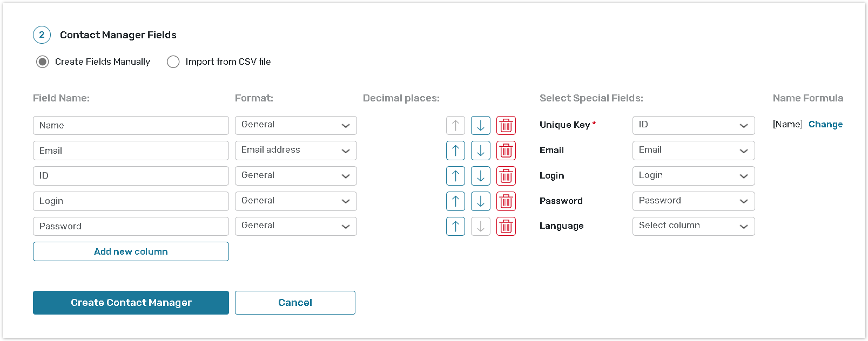This screenshot has height=341, width=868.
Task: Delete the Name field row
Action: coord(506,126)
